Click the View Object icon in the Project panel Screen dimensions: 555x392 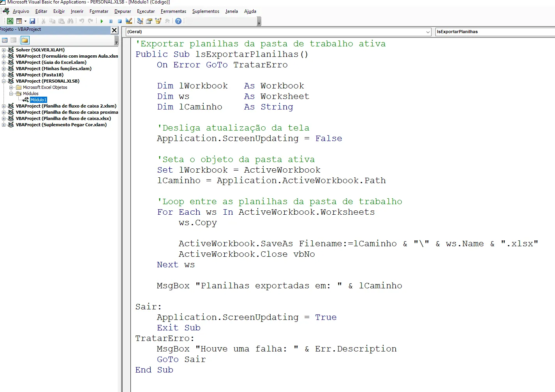14,40
